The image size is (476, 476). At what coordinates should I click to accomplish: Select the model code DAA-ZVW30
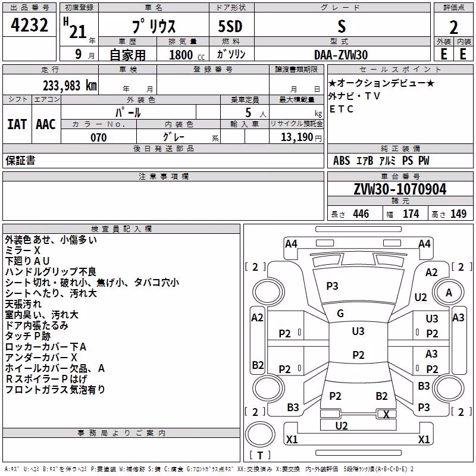tap(341, 55)
